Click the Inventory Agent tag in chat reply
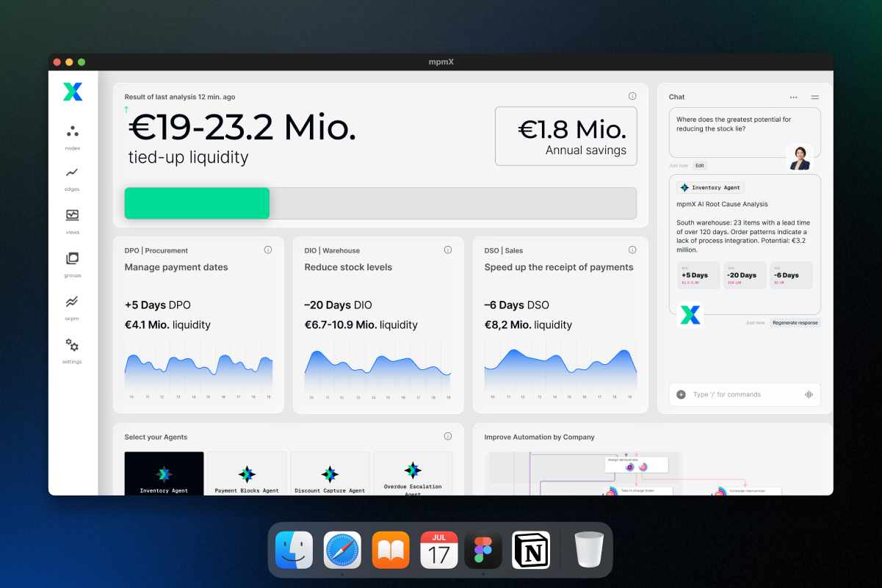 click(x=710, y=188)
